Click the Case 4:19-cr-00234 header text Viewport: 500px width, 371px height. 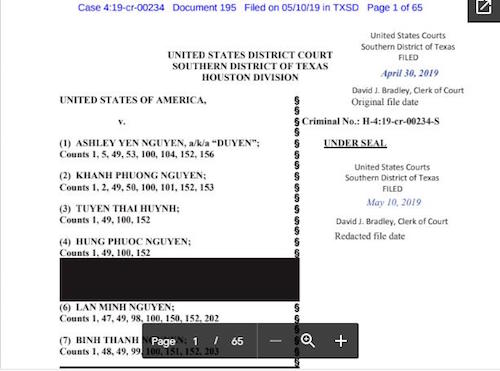coord(121,7)
